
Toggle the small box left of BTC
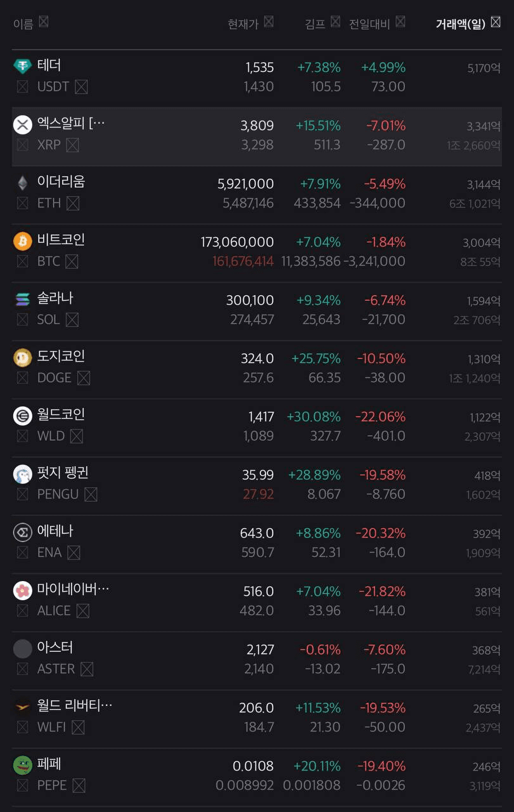point(23,261)
